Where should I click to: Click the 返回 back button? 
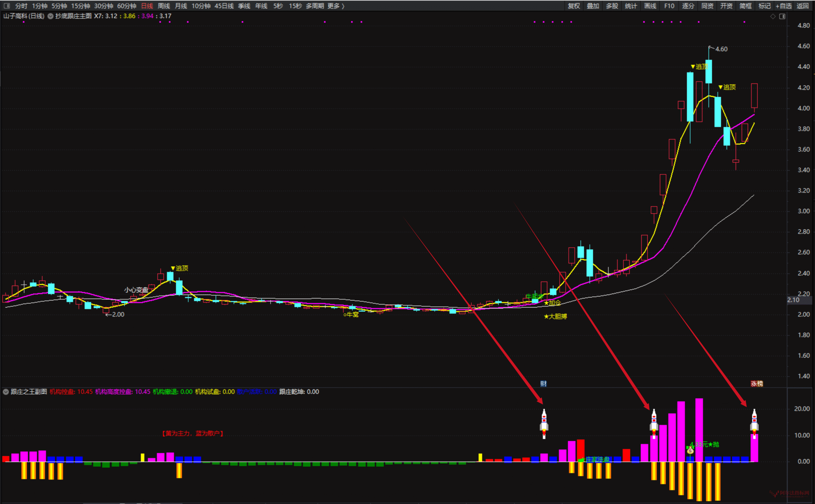coord(802,6)
